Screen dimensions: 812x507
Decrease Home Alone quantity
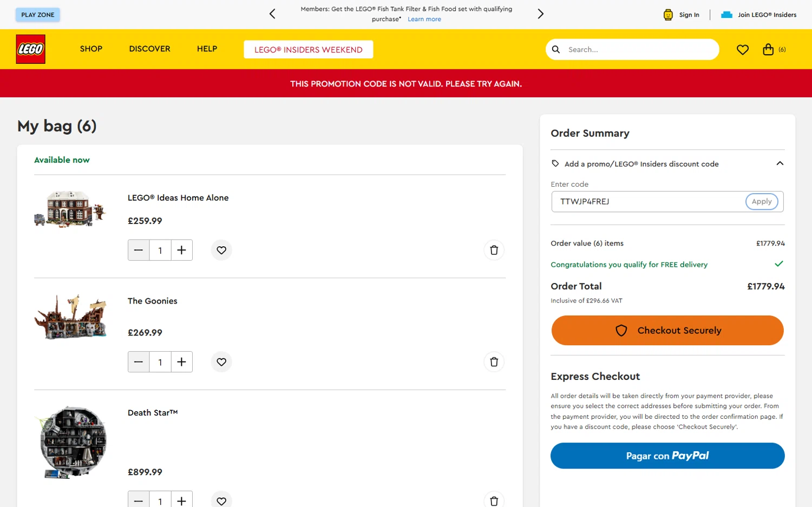click(139, 250)
